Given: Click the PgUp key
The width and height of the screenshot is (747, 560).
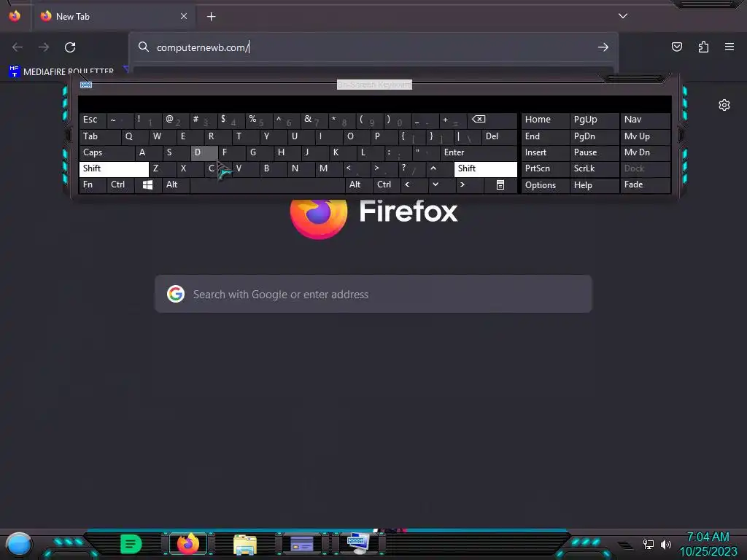Looking at the screenshot, I should [x=594, y=120].
